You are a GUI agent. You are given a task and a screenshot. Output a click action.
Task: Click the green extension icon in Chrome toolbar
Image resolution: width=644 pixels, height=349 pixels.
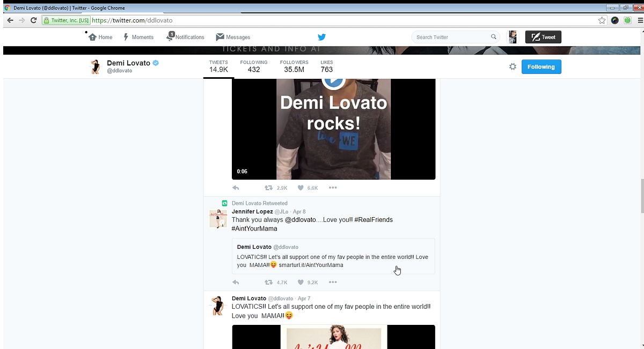627,20
